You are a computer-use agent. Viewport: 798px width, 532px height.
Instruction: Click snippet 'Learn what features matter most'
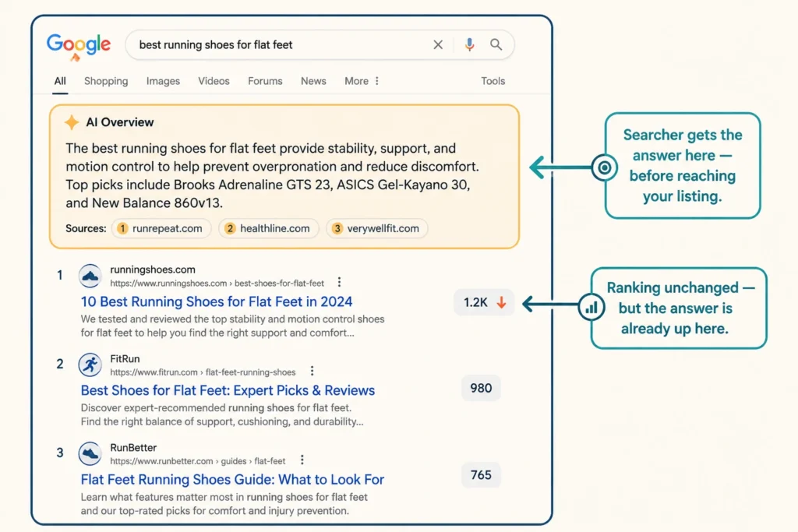pos(224,503)
